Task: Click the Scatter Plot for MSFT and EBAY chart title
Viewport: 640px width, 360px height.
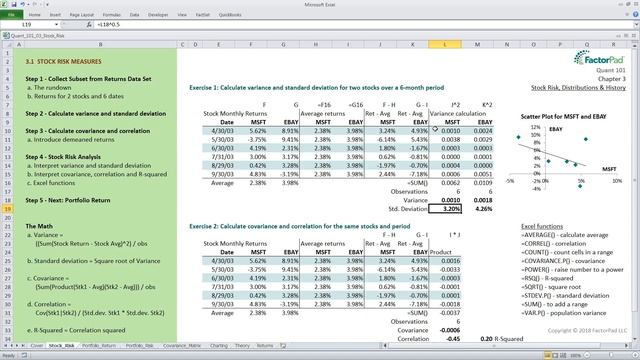Action: [x=563, y=117]
